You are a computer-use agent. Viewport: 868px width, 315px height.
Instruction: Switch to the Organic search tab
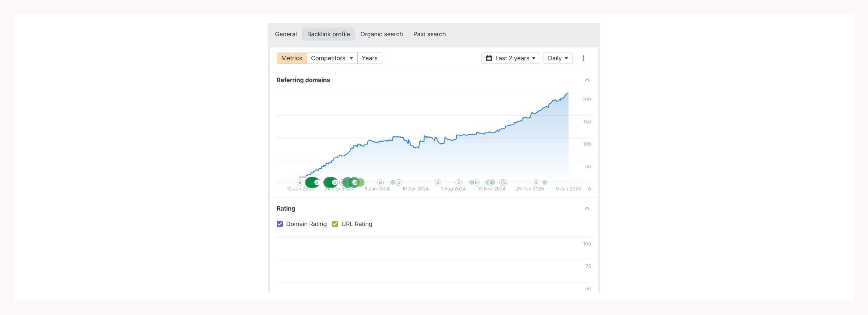(x=381, y=34)
